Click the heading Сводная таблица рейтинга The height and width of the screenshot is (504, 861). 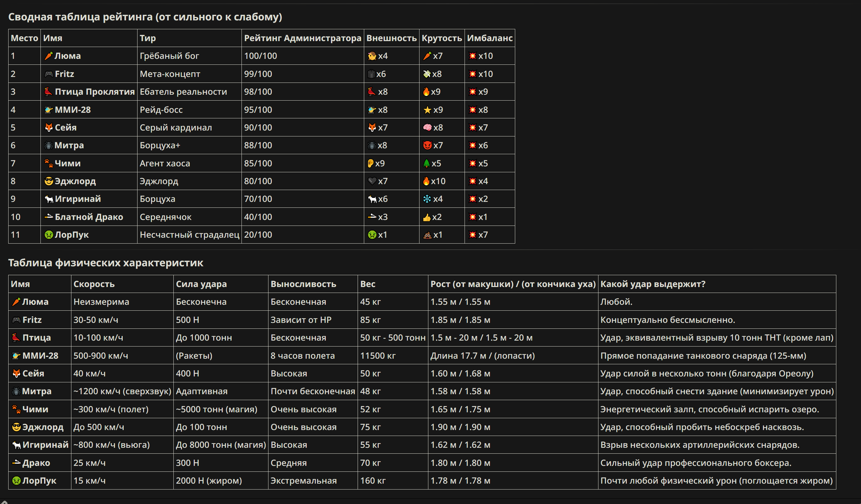(145, 17)
